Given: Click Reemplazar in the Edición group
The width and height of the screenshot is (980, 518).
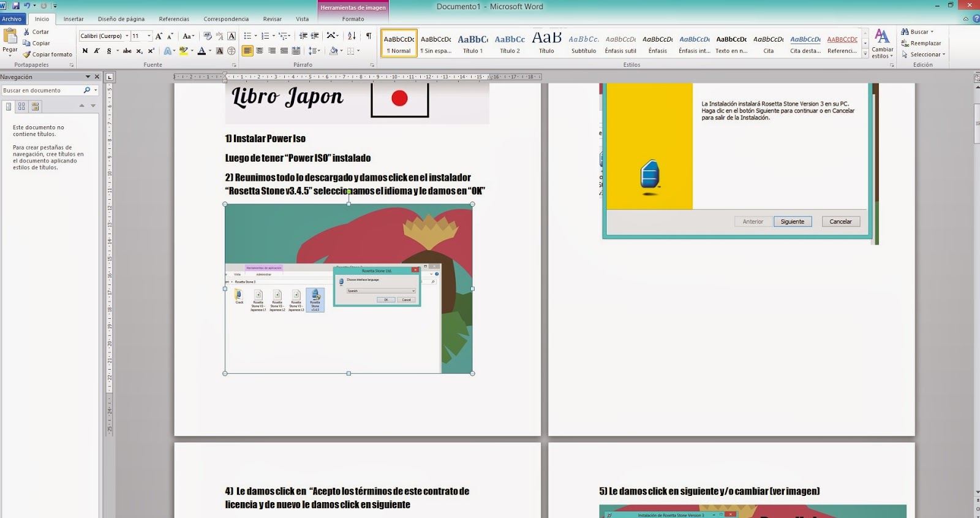Looking at the screenshot, I should point(921,43).
